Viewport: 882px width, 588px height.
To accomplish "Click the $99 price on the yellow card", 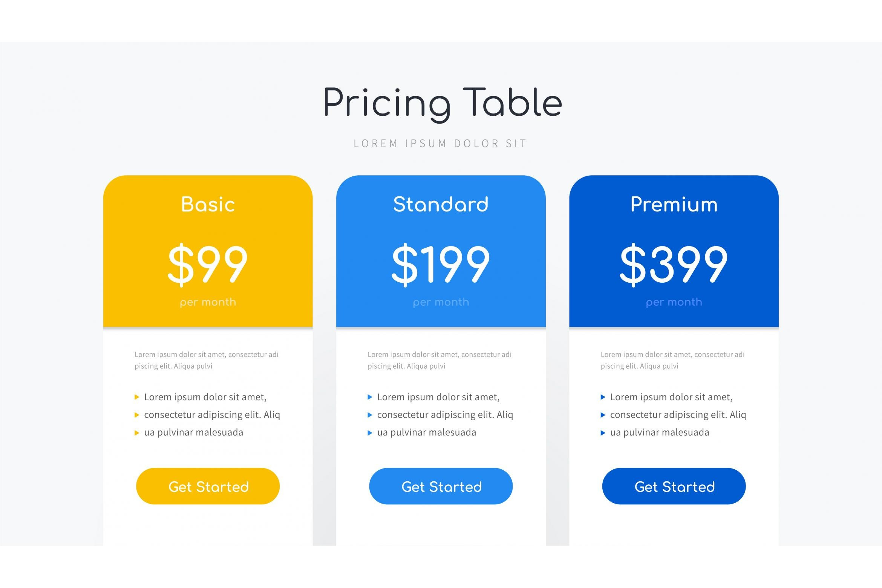I will tap(208, 263).
